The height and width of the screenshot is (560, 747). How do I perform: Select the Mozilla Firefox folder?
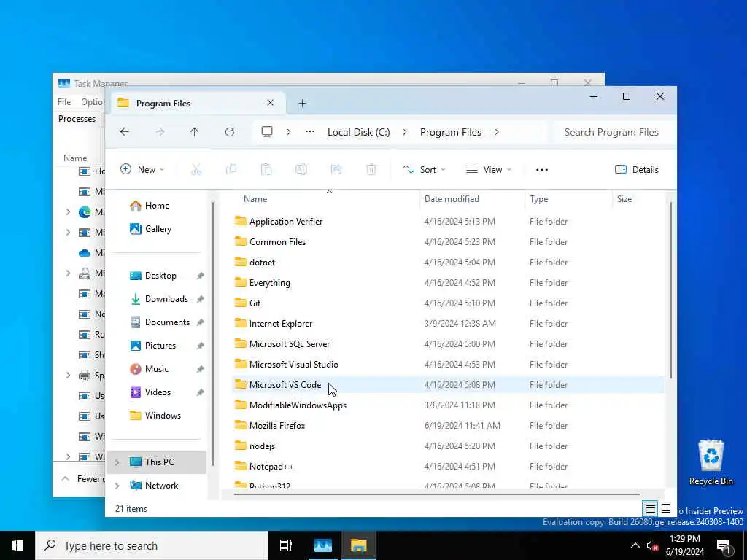[448, 426]
